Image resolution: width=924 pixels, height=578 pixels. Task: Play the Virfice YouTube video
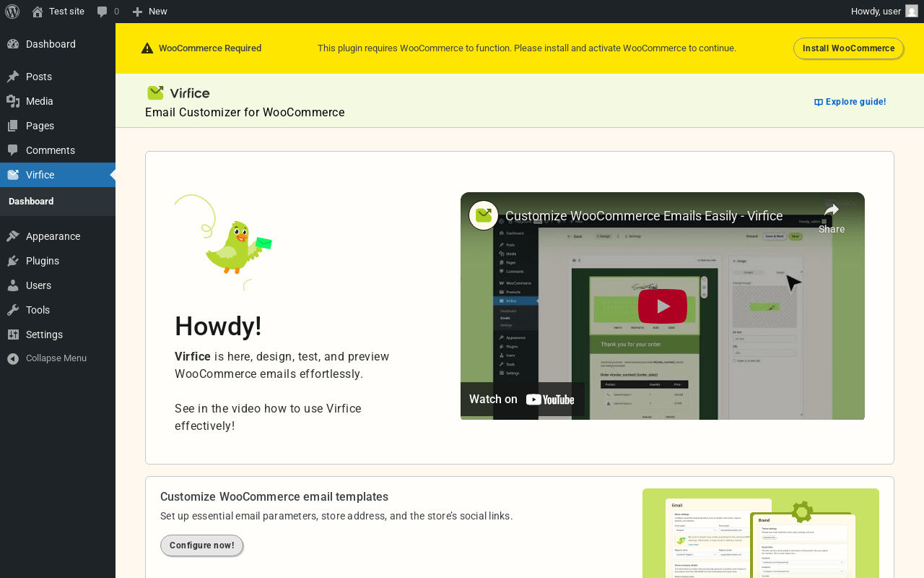coord(662,306)
